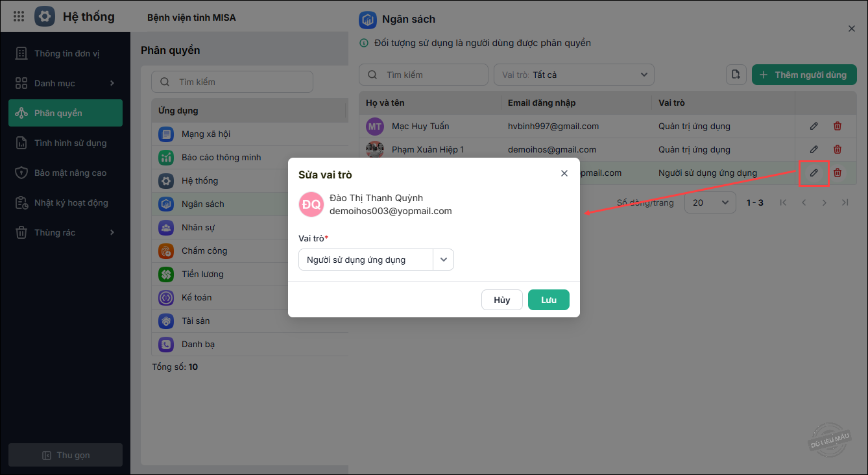Image resolution: width=868 pixels, height=475 pixels.
Task: Expand the Vai trò dropdown in dialog
Action: [x=444, y=260]
